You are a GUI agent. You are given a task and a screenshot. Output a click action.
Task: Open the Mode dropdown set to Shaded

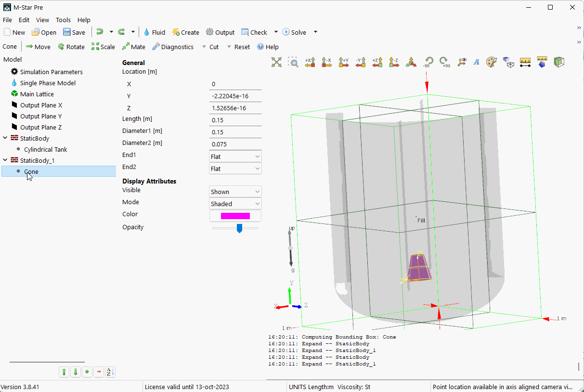pyautogui.click(x=235, y=204)
